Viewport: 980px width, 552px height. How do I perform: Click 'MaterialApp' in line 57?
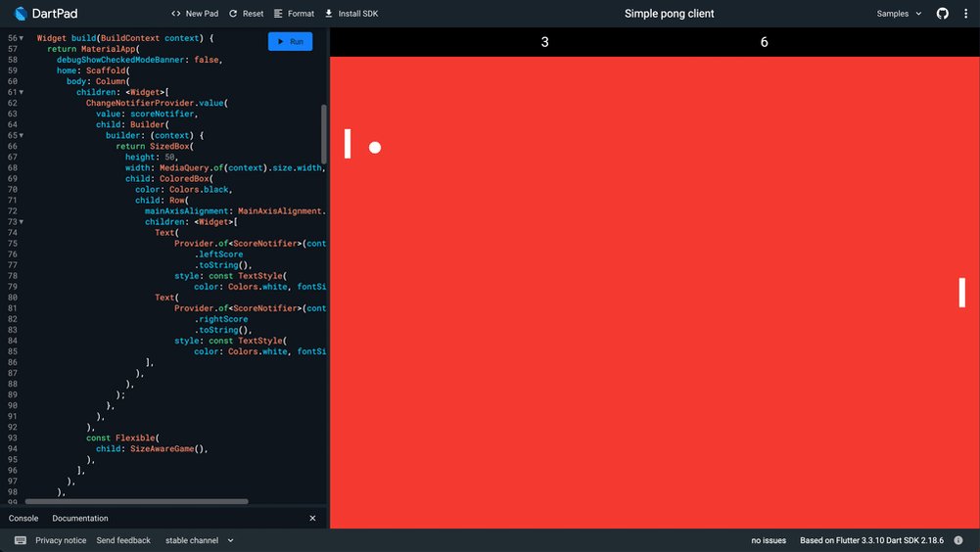(108, 49)
